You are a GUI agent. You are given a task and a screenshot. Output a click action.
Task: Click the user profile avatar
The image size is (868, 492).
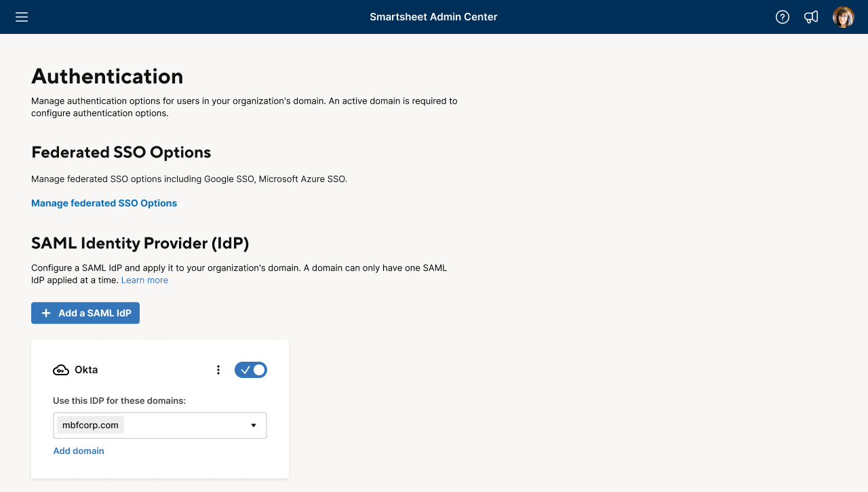coord(843,17)
